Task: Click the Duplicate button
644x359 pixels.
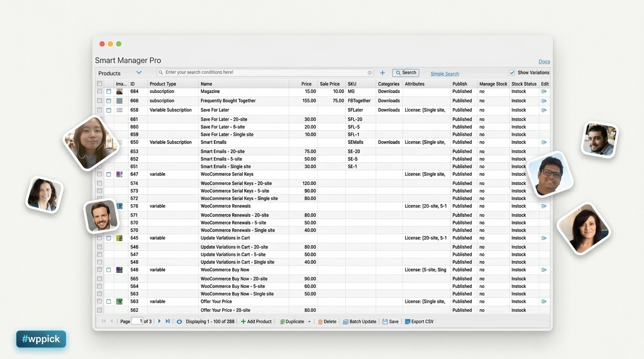Action: 292,322
